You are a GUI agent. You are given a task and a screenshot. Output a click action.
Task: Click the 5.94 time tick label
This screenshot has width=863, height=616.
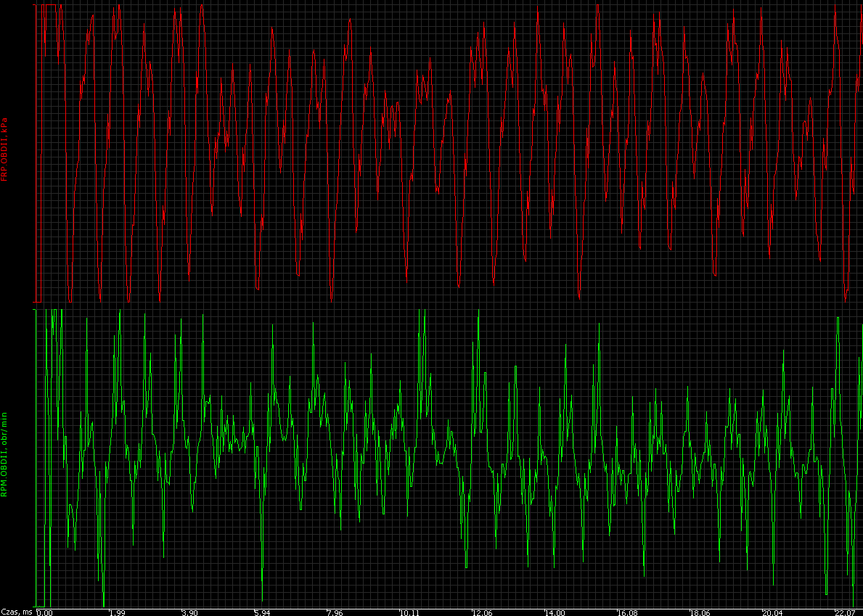(263, 612)
